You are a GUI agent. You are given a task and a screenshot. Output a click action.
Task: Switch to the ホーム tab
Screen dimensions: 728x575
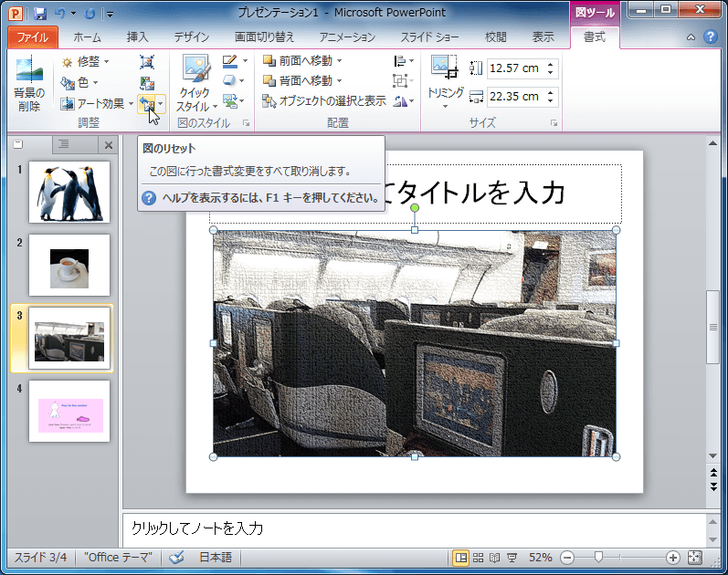coord(87,37)
